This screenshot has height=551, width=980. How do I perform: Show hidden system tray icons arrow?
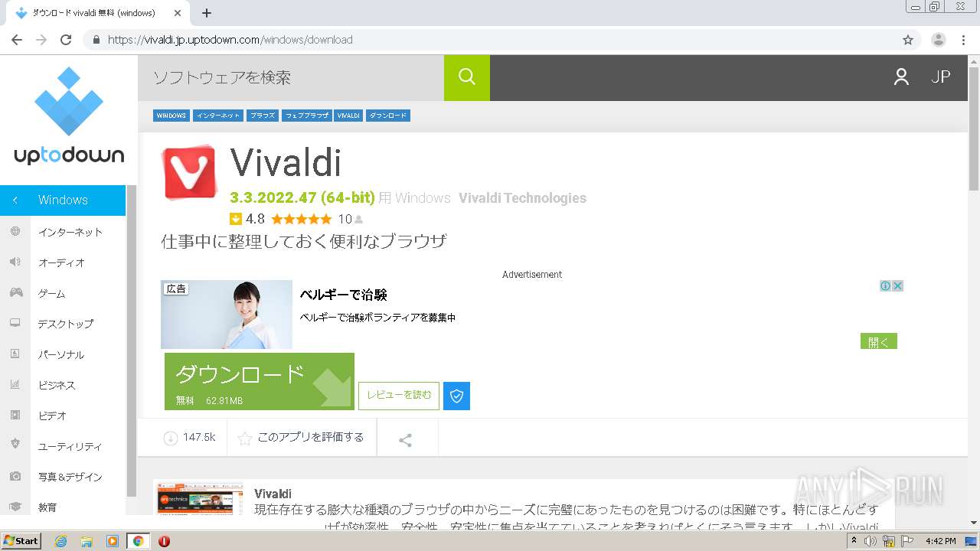click(854, 541)
